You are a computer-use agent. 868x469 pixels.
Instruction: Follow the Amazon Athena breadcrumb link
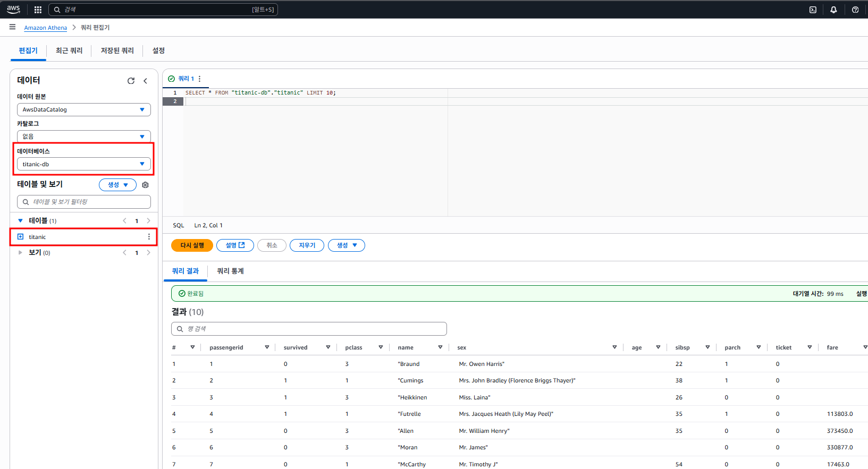click(x=46, y=28)
